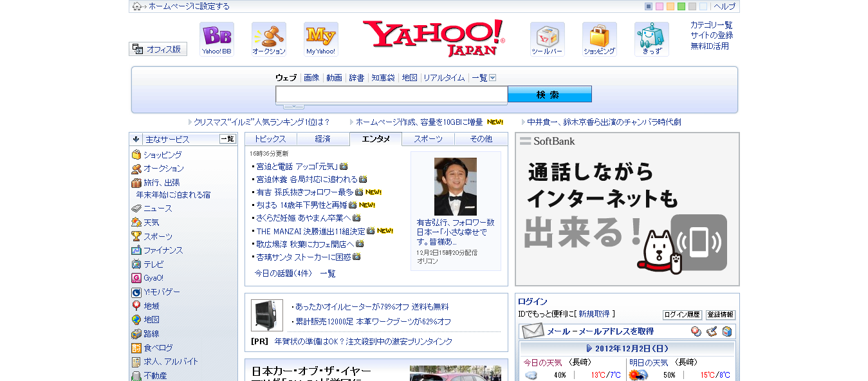
Task: Select the green theme color swatch
Action: 681,6
